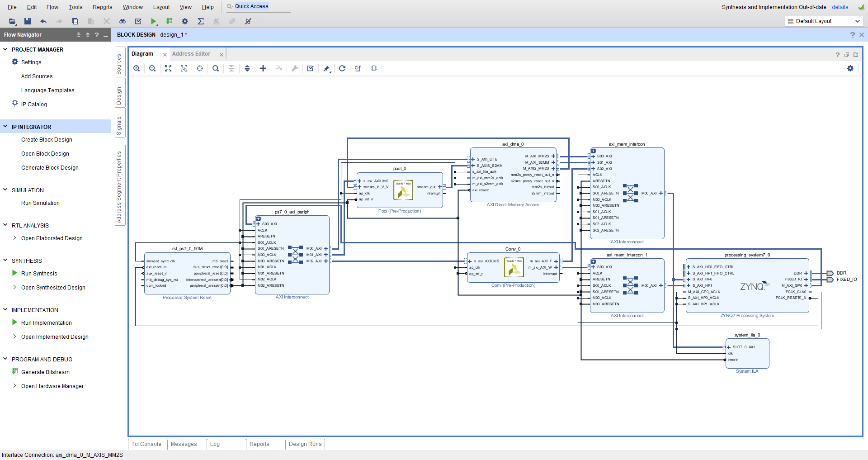Collapse all in Flow Navigator header
Screen dimensions: 868x460
[79, 35]
